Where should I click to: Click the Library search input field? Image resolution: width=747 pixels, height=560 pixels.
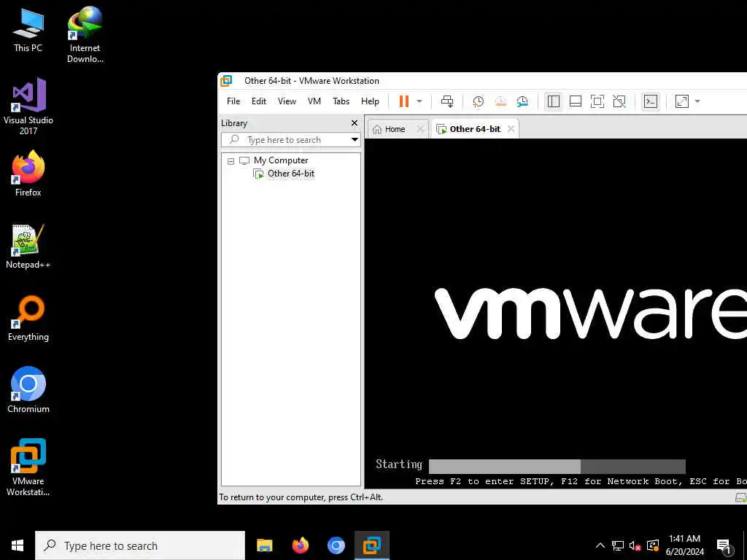coord(285,139)
